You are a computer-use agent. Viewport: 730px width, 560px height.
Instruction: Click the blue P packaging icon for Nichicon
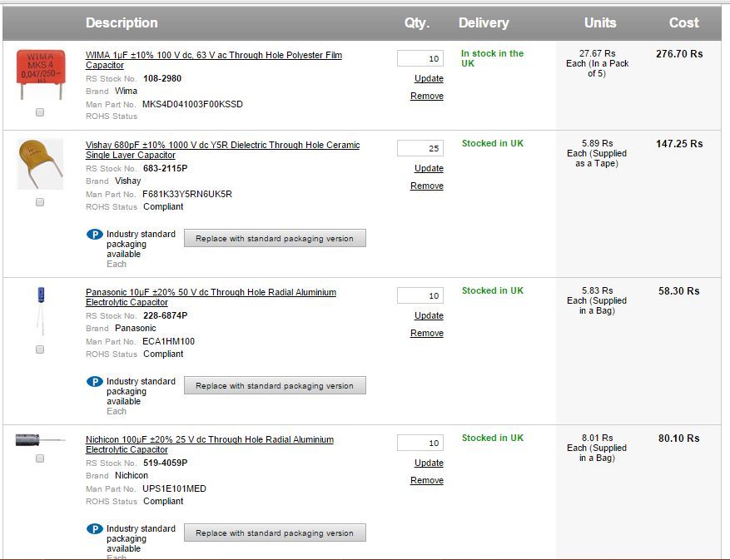(95, 529)
